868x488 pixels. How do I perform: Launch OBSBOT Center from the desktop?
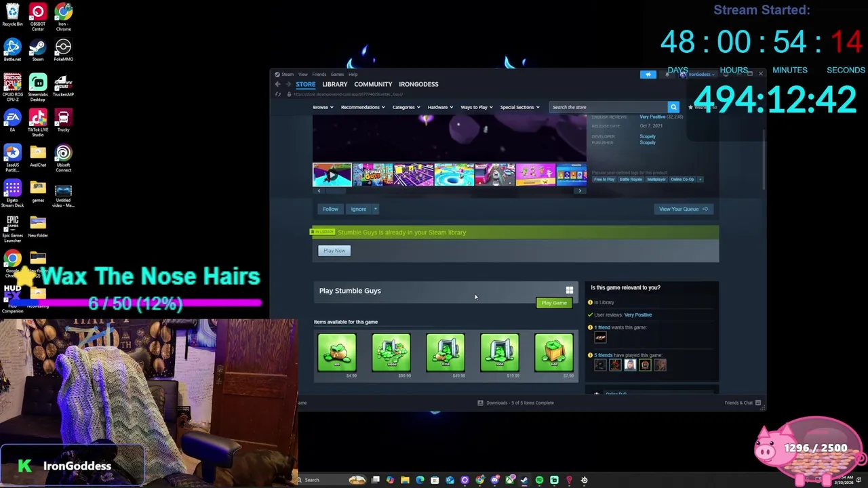coord(38,18)
